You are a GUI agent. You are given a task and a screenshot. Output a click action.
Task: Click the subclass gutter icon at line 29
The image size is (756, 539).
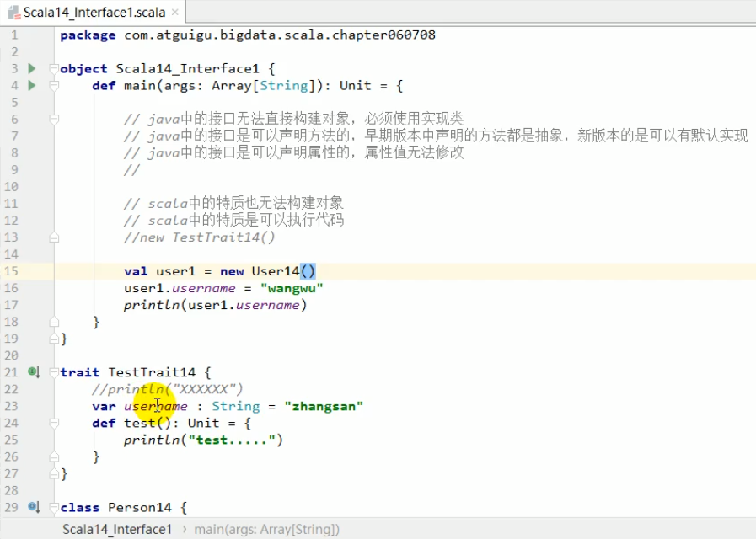tap(34, 507)
